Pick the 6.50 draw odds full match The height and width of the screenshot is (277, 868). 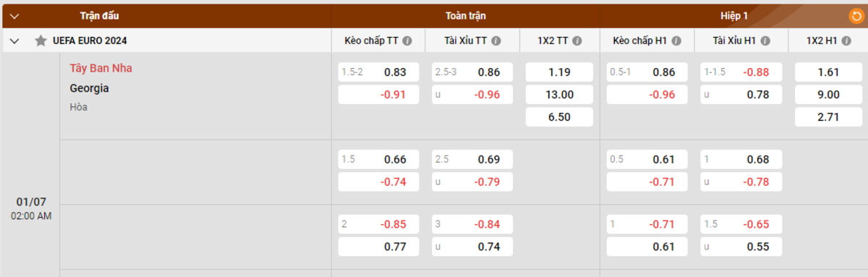click(560, 117)
